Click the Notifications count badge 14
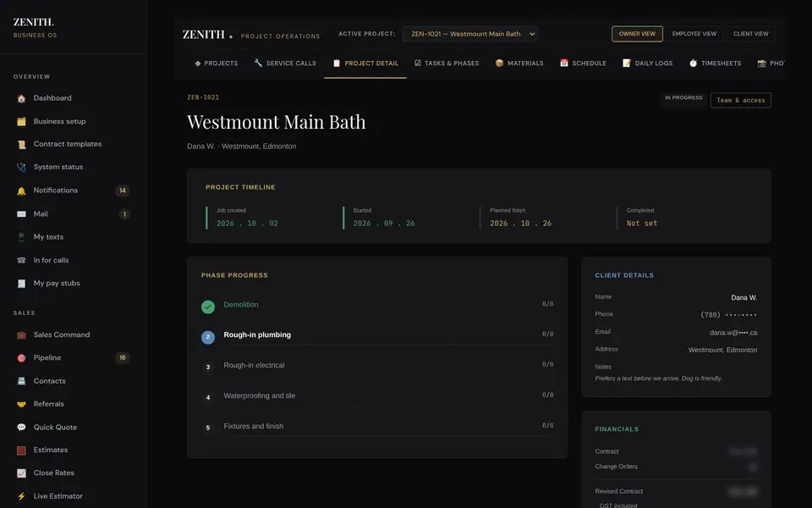812x508 pixels. point(122,190)
